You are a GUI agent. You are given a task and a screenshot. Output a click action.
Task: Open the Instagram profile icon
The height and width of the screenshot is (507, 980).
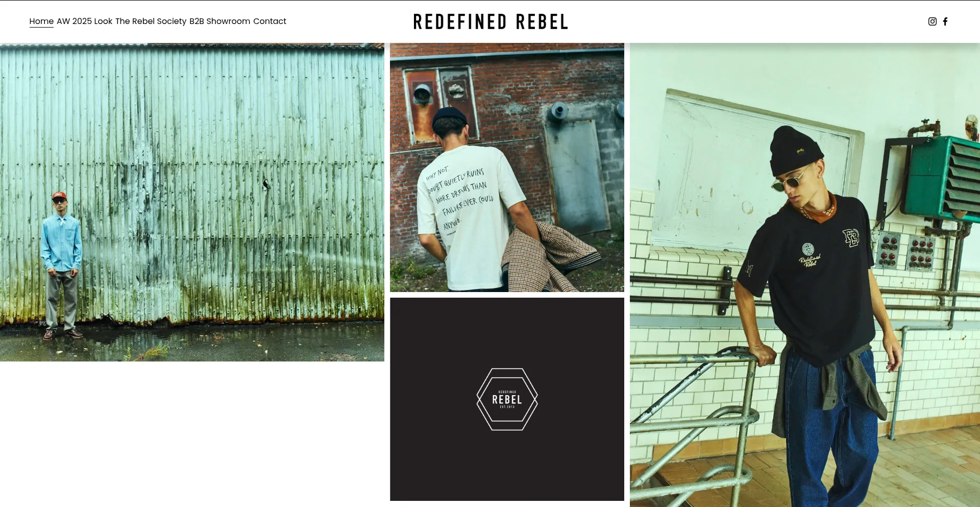tap(932, 21)
